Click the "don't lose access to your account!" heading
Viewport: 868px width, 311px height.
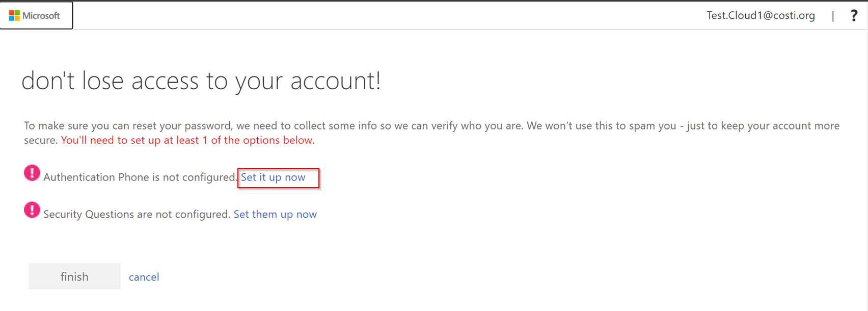point(201,81)
